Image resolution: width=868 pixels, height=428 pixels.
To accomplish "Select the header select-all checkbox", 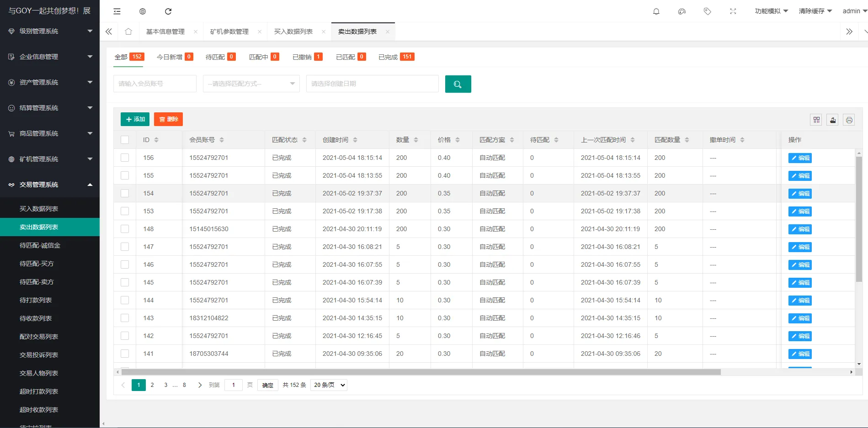I will pos(125,140).
